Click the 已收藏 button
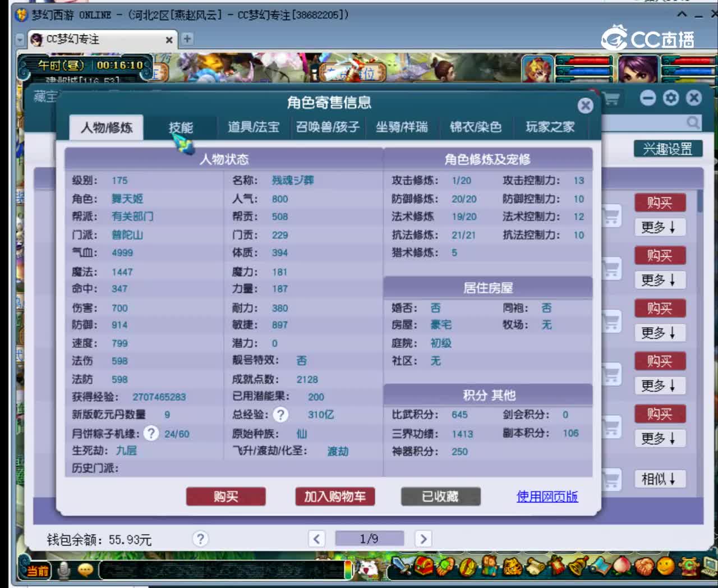Viewport: 718px width, 588px height. pyautogui.click(x=440, y=497)
